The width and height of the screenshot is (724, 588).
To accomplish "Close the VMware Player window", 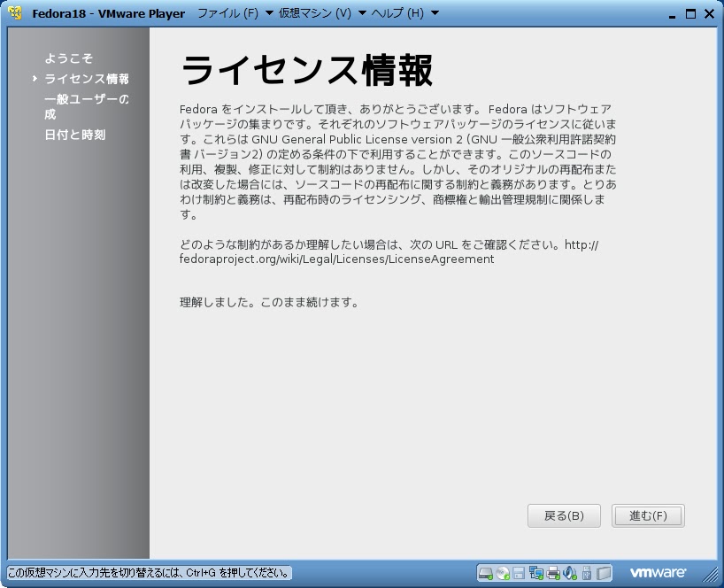I will click(x=709, y=14).
